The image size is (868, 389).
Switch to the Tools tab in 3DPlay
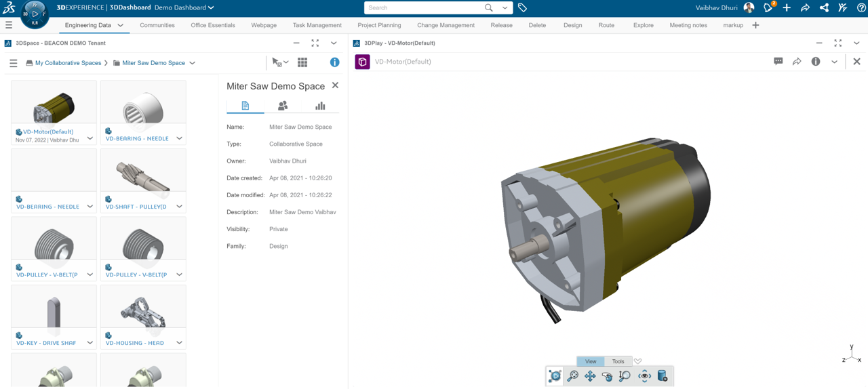point(618,361)
